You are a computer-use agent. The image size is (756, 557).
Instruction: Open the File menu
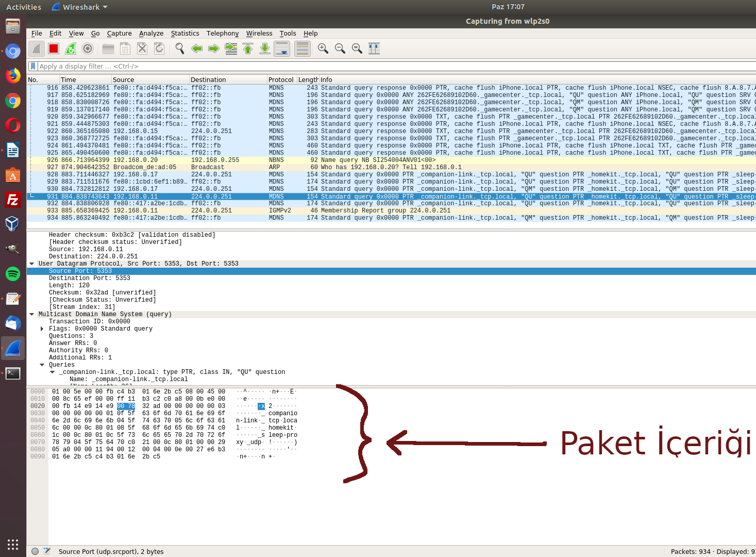pos(37,34)
